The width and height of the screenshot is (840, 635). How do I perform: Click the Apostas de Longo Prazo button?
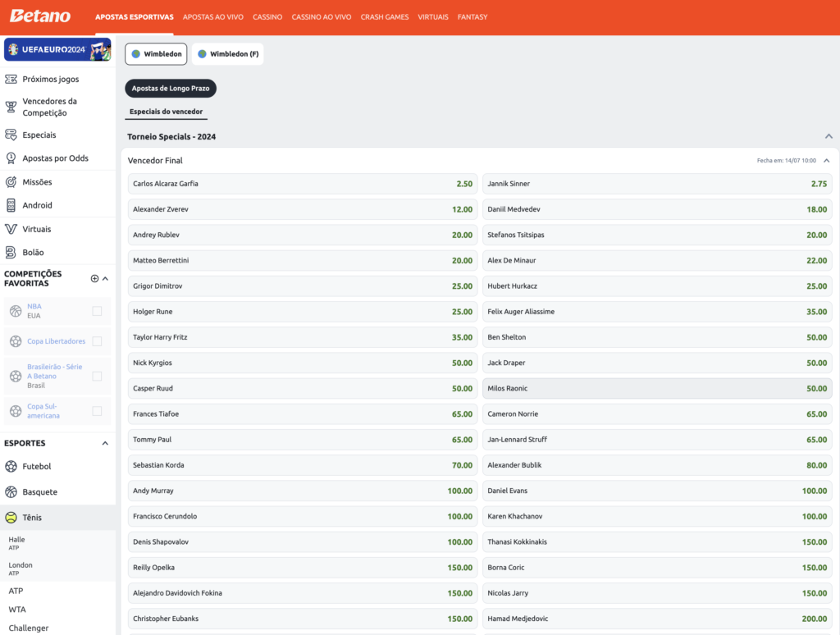[x=171, y=89]
